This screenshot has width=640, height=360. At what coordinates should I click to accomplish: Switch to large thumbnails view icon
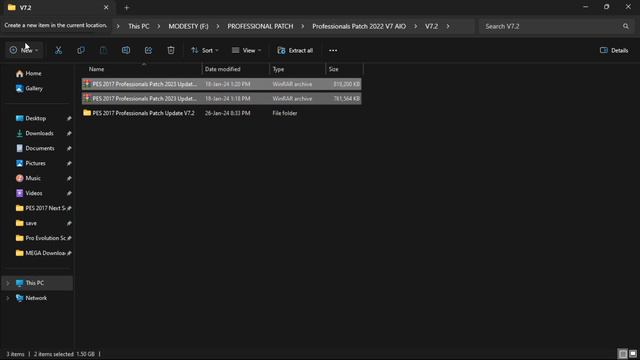tap(633, 353)
